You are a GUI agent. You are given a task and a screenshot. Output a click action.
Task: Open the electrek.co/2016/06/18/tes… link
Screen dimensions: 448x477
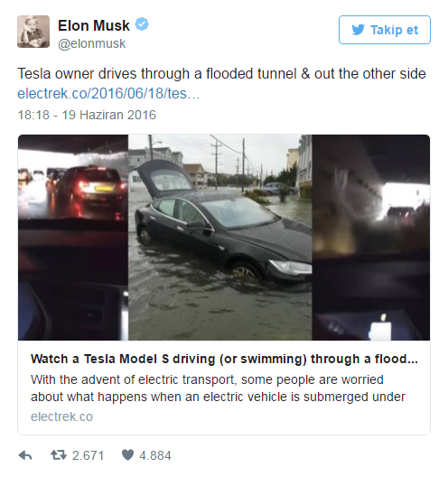tap(108, 93)
